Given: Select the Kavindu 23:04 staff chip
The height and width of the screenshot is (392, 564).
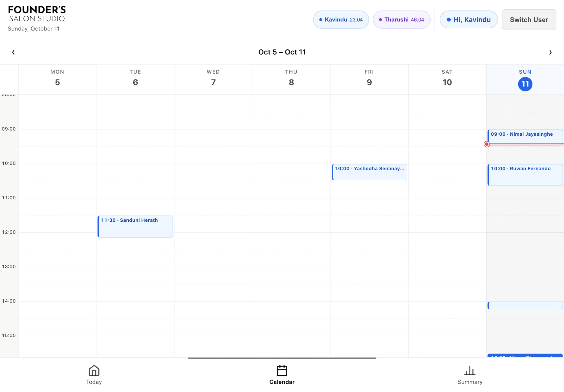Looking at the screenshot, I should click(x=341, y=20).
